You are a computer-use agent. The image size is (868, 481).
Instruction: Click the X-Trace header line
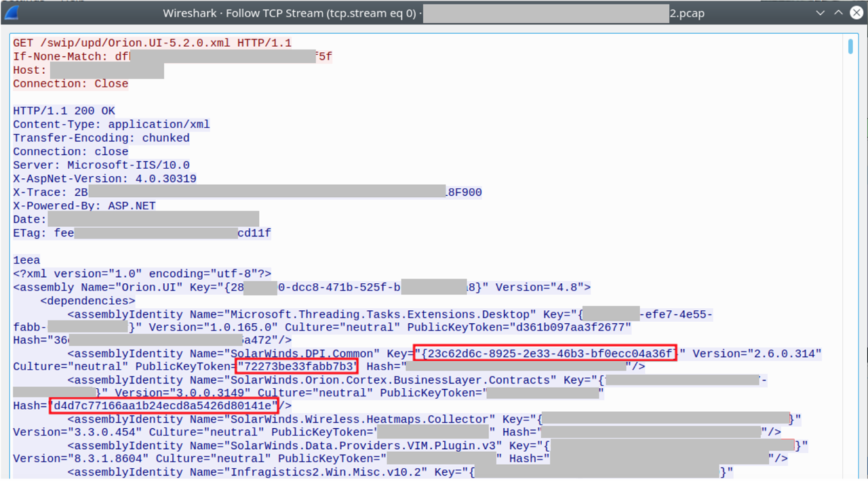[248, 192]
